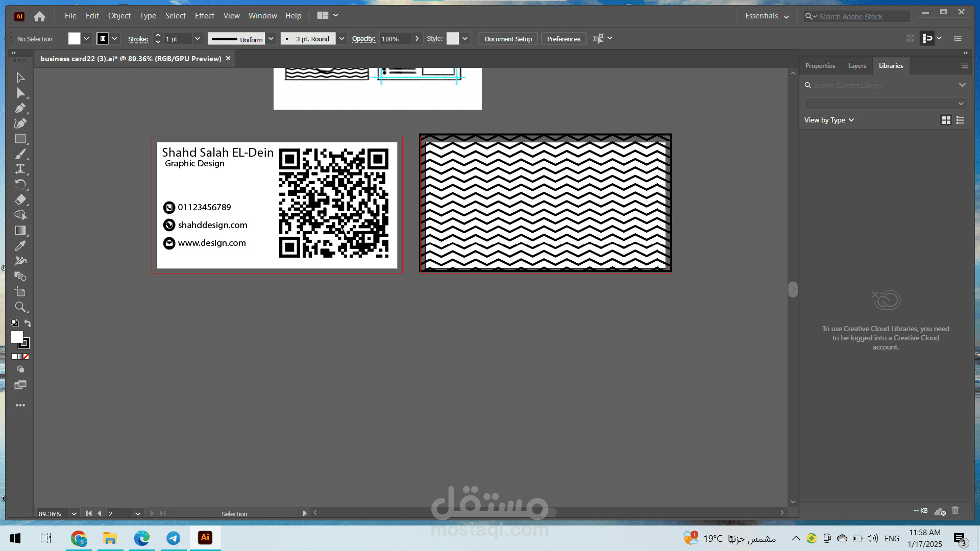Switch Libraries to grid view
The image size is (980, 551).
coord(946,120)
